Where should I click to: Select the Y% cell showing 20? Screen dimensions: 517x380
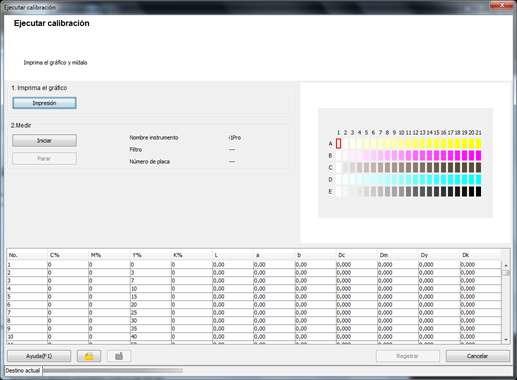(x=150, y=305)
